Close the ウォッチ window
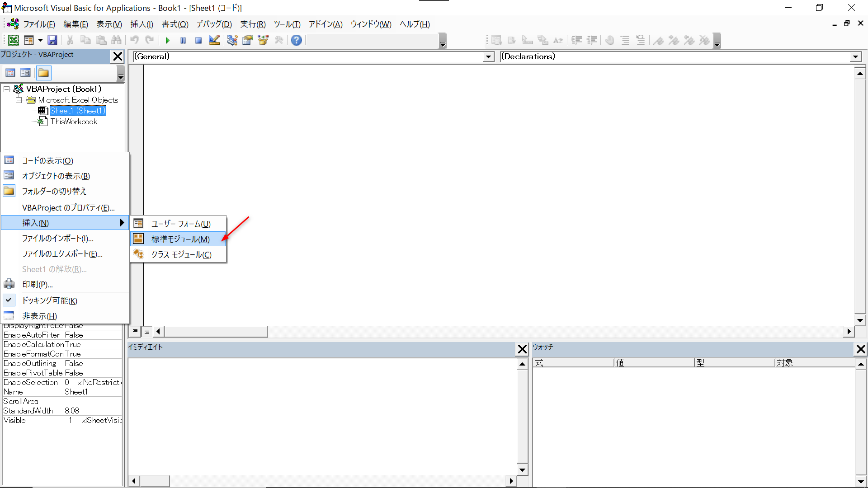Screen dimensions: 868x488 (861, 349)
